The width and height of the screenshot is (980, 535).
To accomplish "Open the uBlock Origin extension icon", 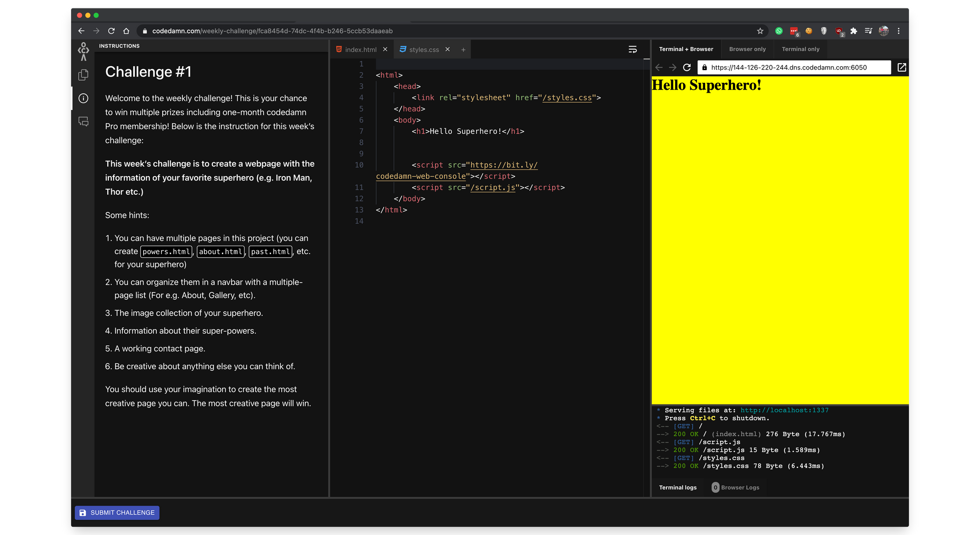I will tap(839, 31).
